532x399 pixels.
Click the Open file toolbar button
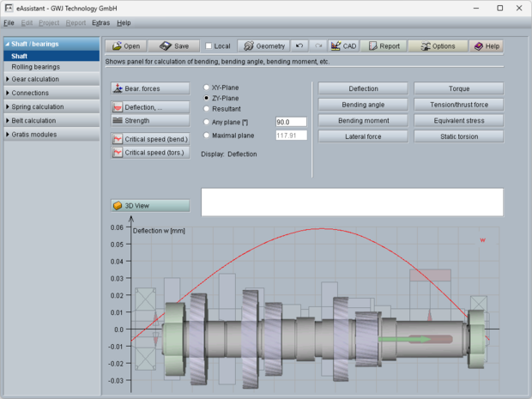click(125, 46)
